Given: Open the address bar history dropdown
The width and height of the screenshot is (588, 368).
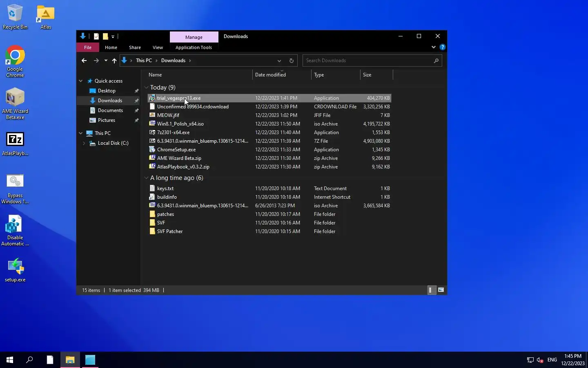Looking at the screenshot, I should click(x=279, y=61).
